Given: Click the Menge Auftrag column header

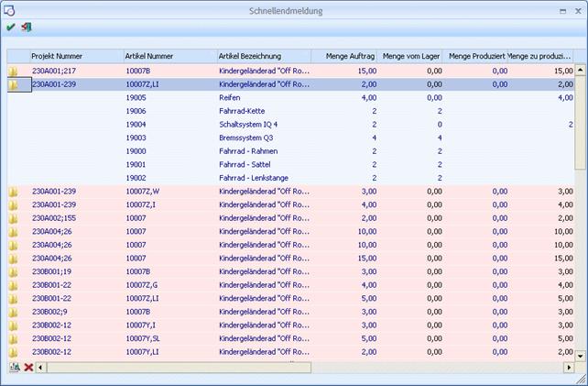Looking at the screenshot, I should click(x=344, y=56).
